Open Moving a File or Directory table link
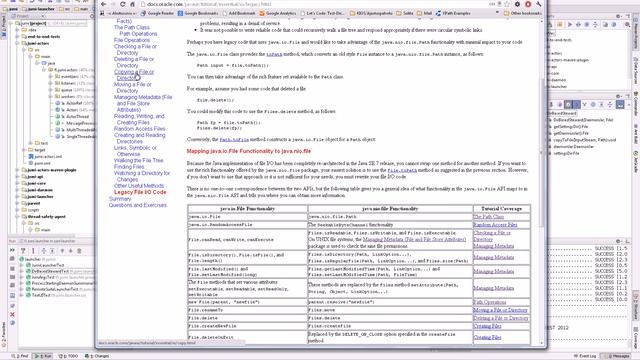 [x=500, y=310]
